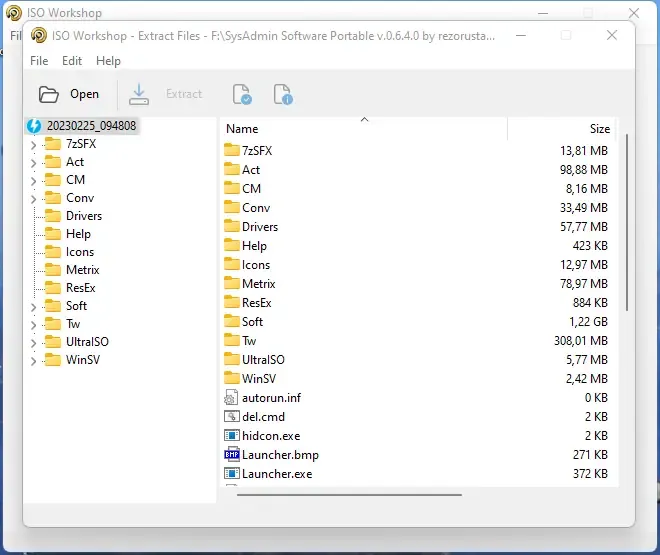Select Icons folder in left tree

click(80, 252)
